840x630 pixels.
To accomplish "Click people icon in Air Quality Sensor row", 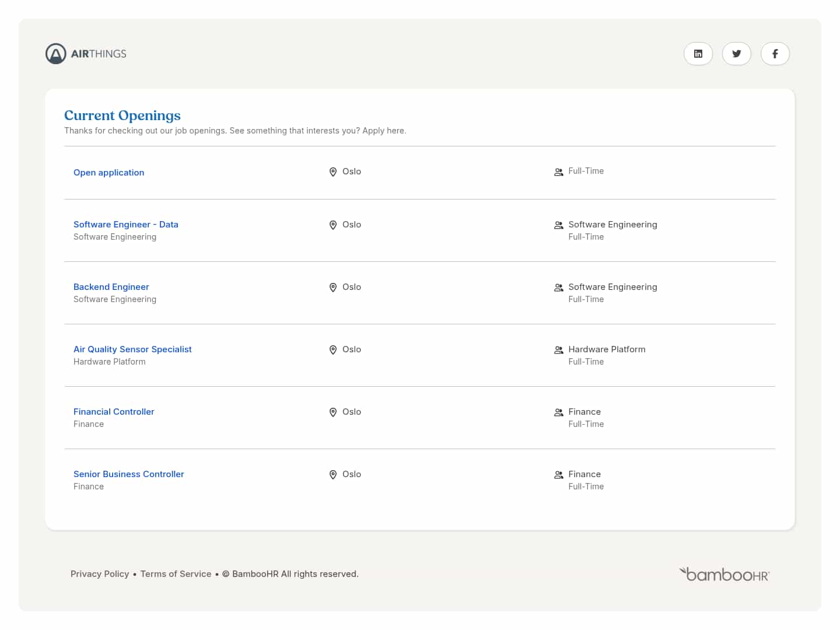I will (x=558, y=350).
